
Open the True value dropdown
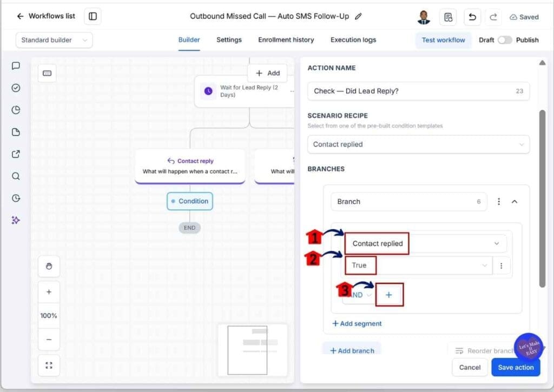[x=418, y=265]
